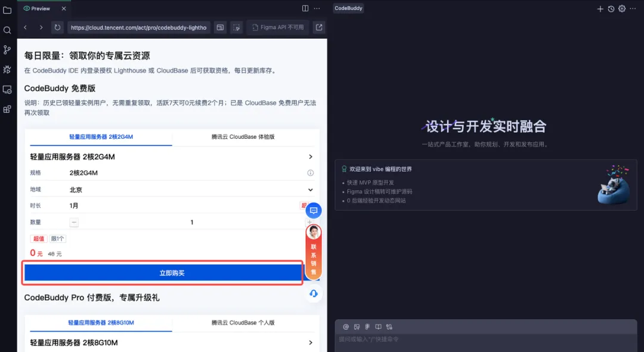Activate element selection inspect icon

tap(237, 27)
